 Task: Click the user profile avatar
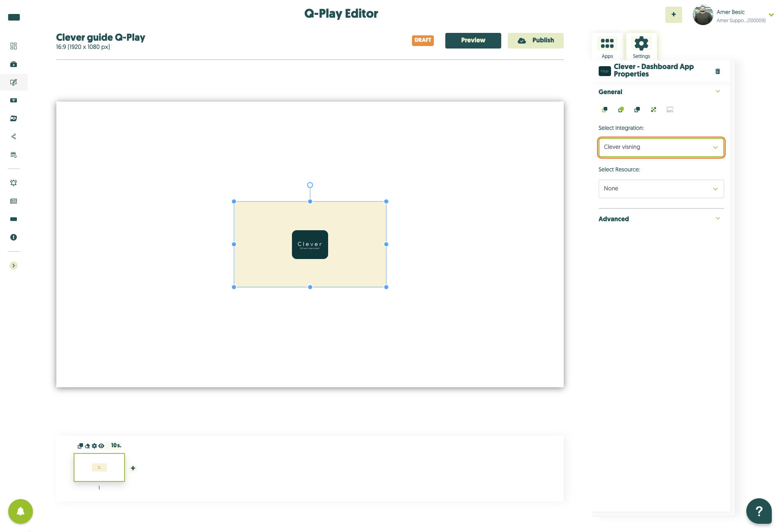click(703, 15)
